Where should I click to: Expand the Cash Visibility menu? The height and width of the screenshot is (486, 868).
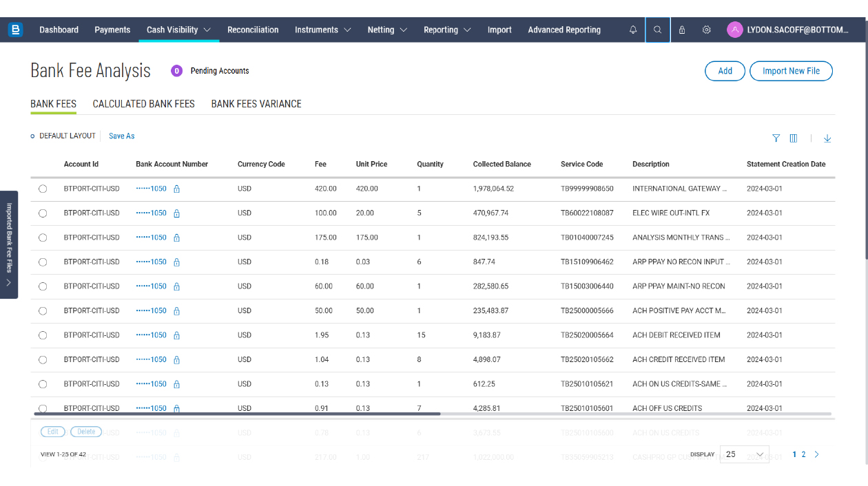178,30
